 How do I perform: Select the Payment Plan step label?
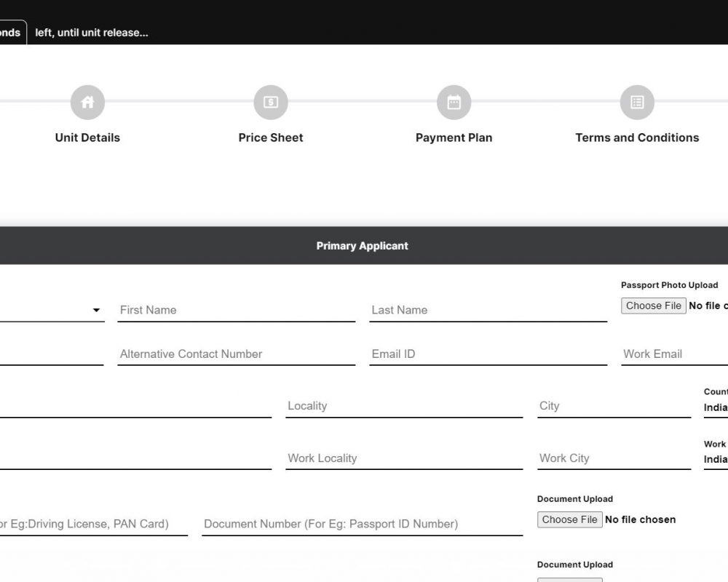tap(454, 137)
